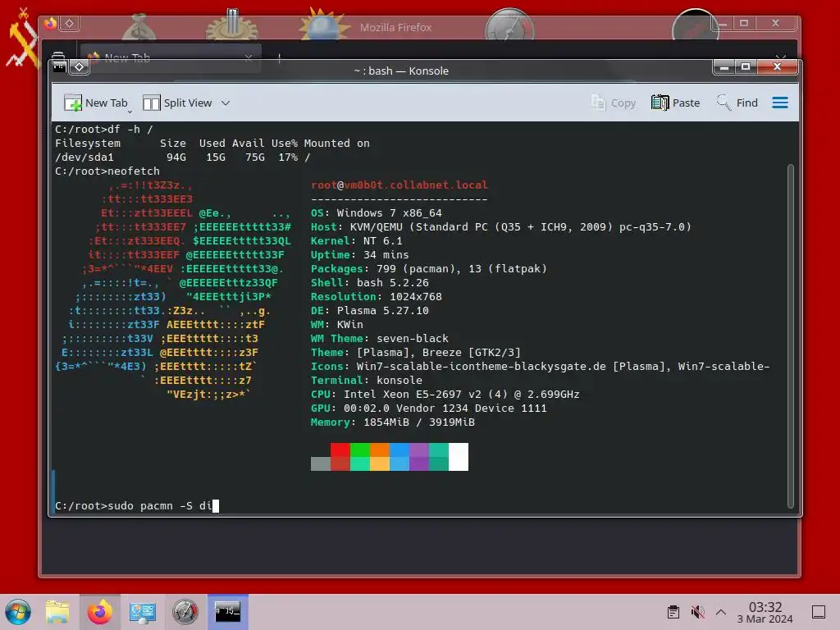840x630 pixels.
Task: Open Find search in Konsole
Action: click(737, 103)
